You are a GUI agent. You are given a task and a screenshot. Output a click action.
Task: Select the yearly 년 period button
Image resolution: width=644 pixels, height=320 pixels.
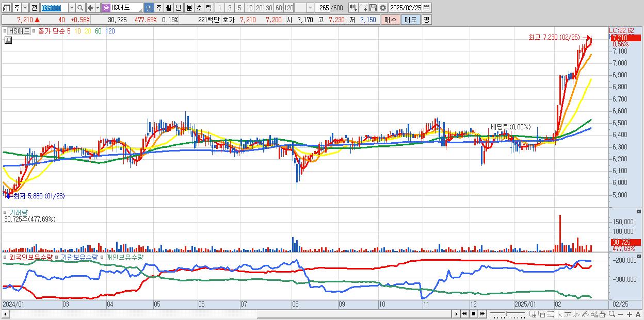[x=178, y=8]
